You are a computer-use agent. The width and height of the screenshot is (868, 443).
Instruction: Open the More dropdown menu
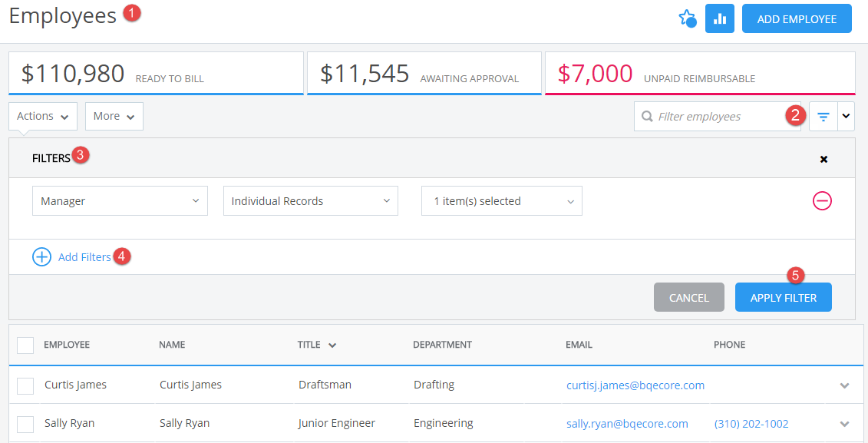point(114,116)
